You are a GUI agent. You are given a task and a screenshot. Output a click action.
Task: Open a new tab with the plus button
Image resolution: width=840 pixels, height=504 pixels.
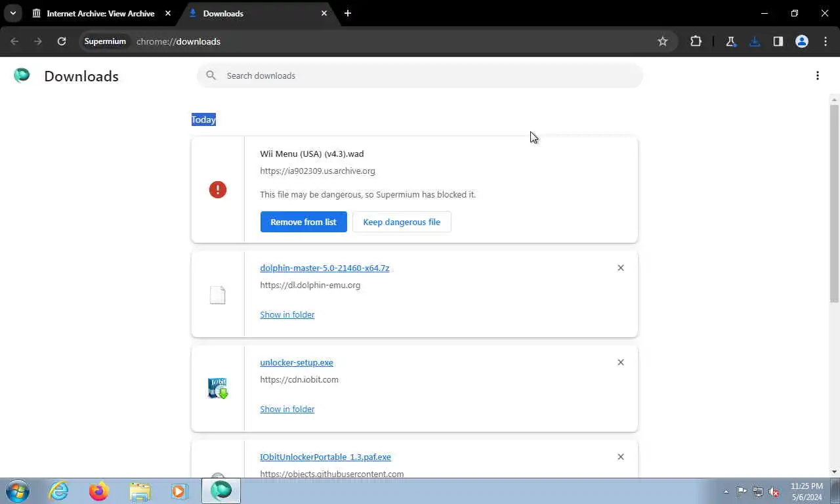(348, 13)
